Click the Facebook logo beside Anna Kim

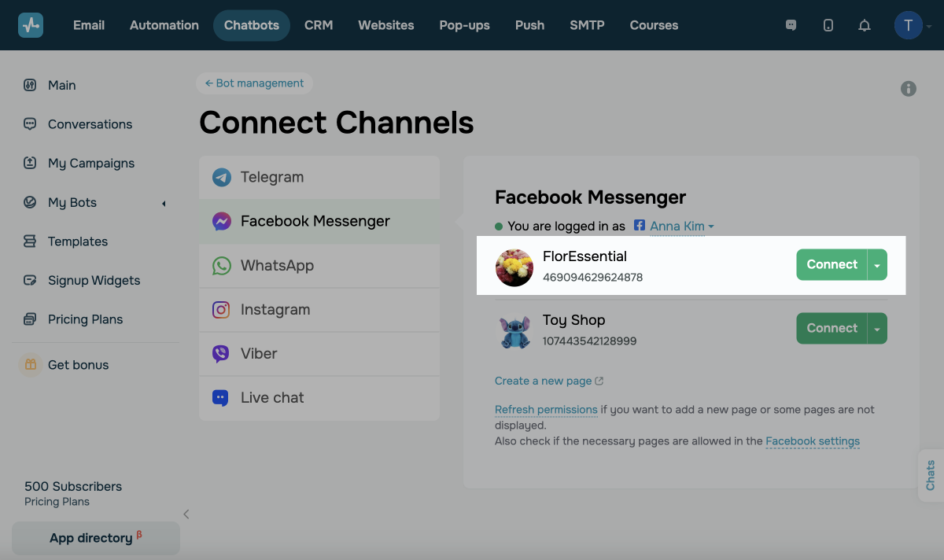point(640,226)
